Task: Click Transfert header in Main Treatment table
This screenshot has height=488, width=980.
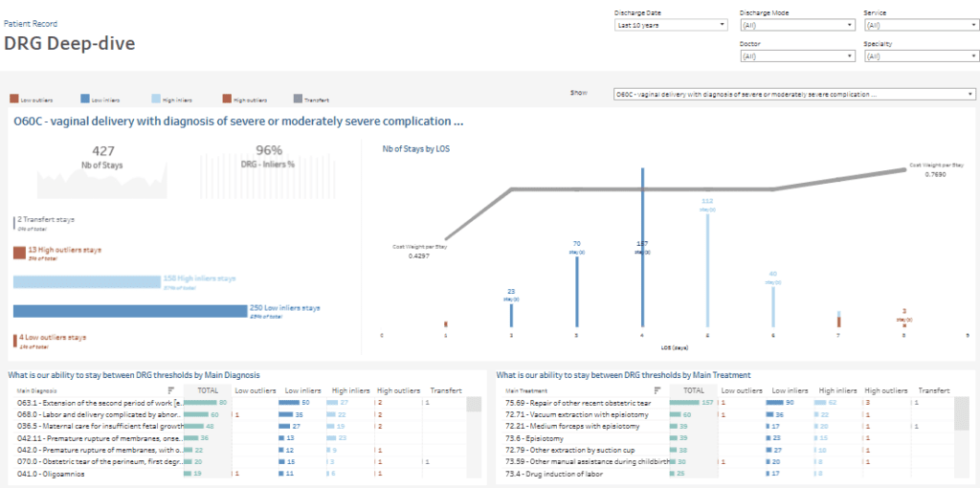Action: tap(934, 390)
